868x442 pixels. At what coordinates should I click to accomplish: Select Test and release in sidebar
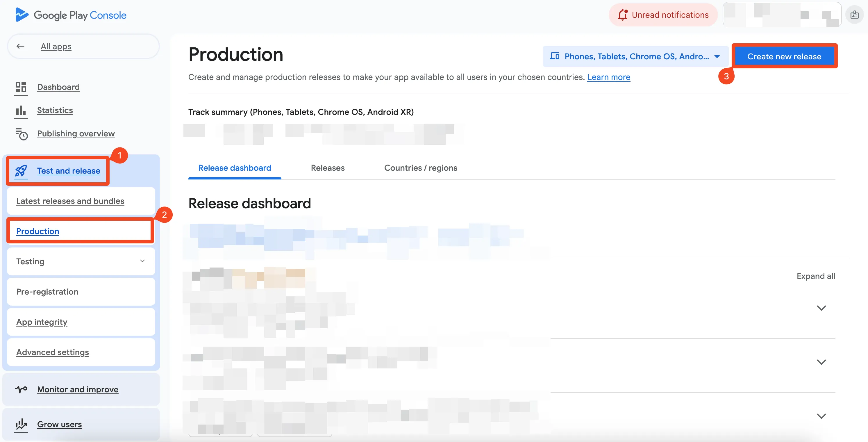tap(69, 171)
